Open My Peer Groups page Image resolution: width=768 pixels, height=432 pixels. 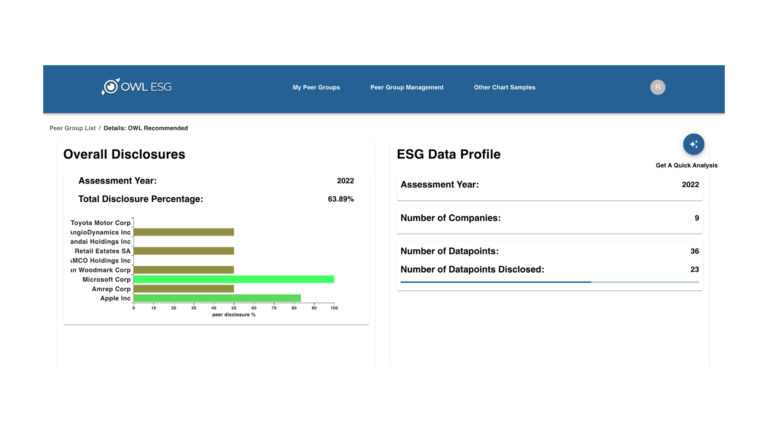(x=316, y=88)
